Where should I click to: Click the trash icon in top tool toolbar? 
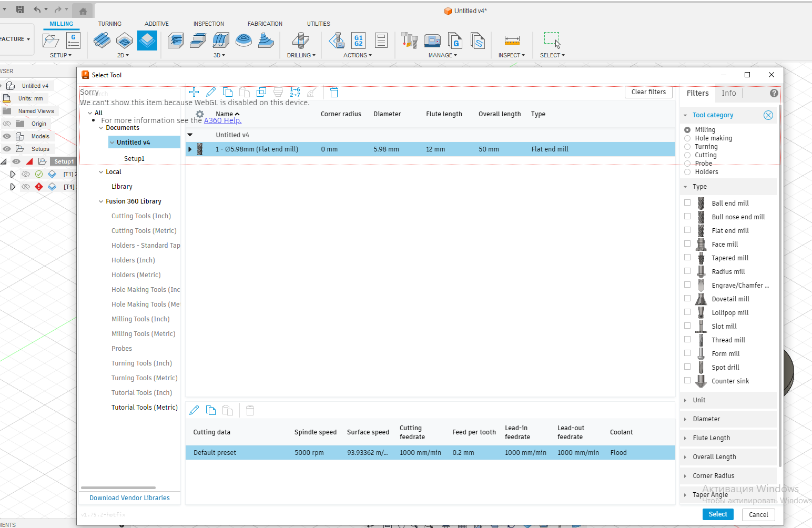334,93
